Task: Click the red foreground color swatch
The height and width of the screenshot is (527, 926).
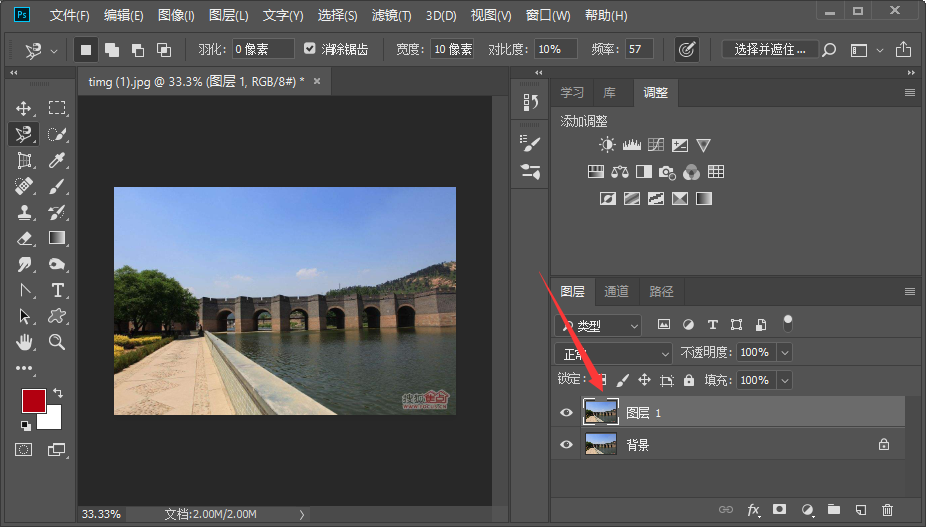Action: click(34, 401)
